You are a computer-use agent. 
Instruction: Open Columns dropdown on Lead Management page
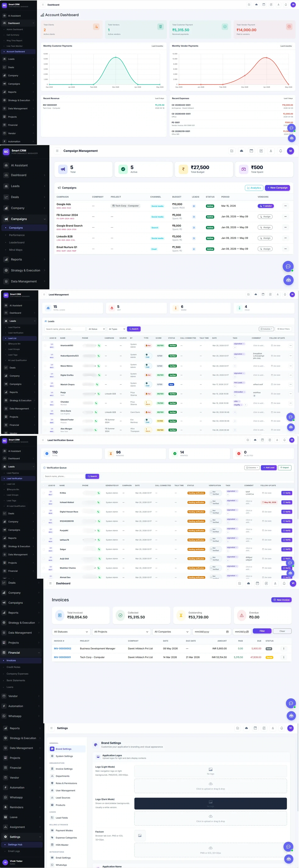click(266, 329)
